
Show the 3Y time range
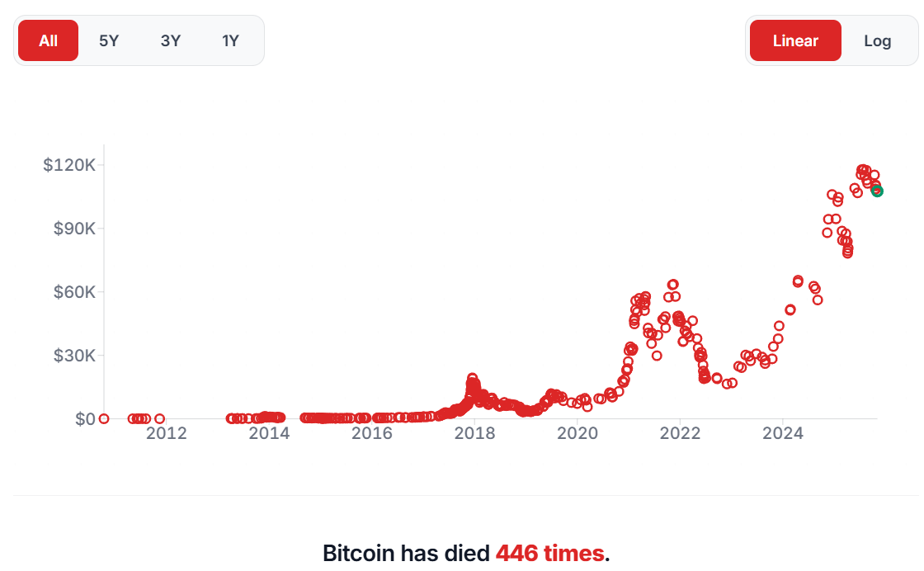171,40
